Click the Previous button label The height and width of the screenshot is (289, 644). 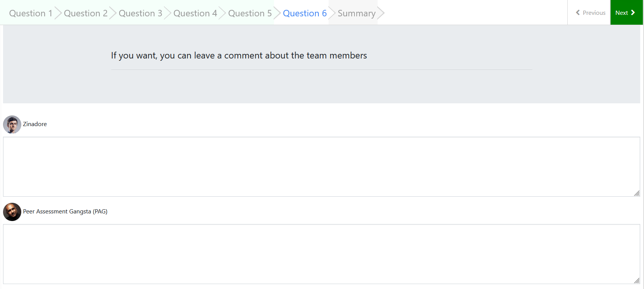pyautogui.click(x=594, y=13)
